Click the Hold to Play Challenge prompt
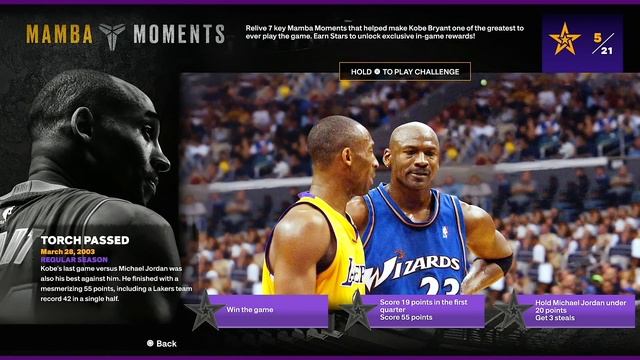The width and height of the screenshot is (640, 360). tap(405, 72)
